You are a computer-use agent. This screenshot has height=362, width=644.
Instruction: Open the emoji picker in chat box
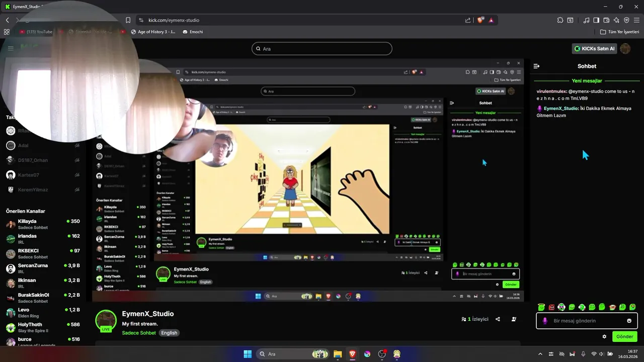point(629,321)
